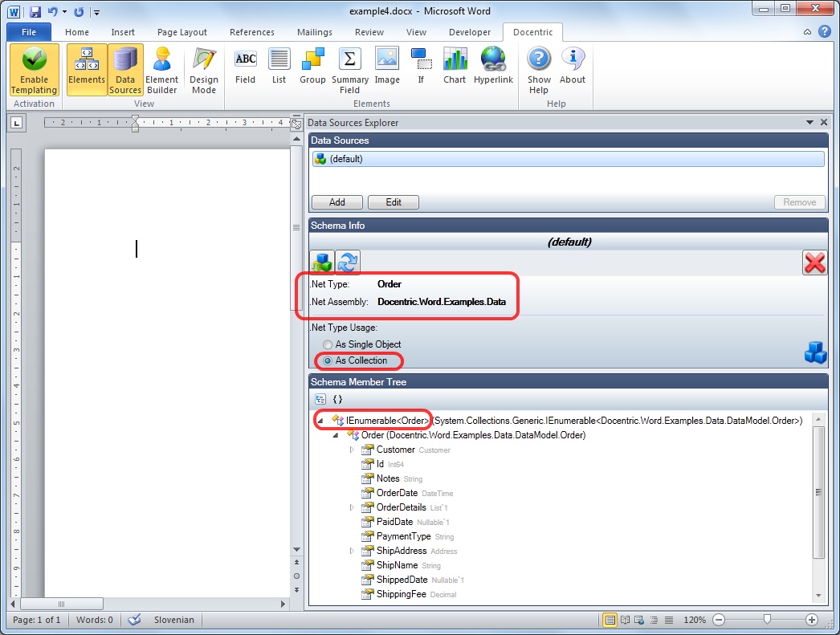
Task: Click the Save icon in quick access toolbar
Action: [x=35, y=11]
